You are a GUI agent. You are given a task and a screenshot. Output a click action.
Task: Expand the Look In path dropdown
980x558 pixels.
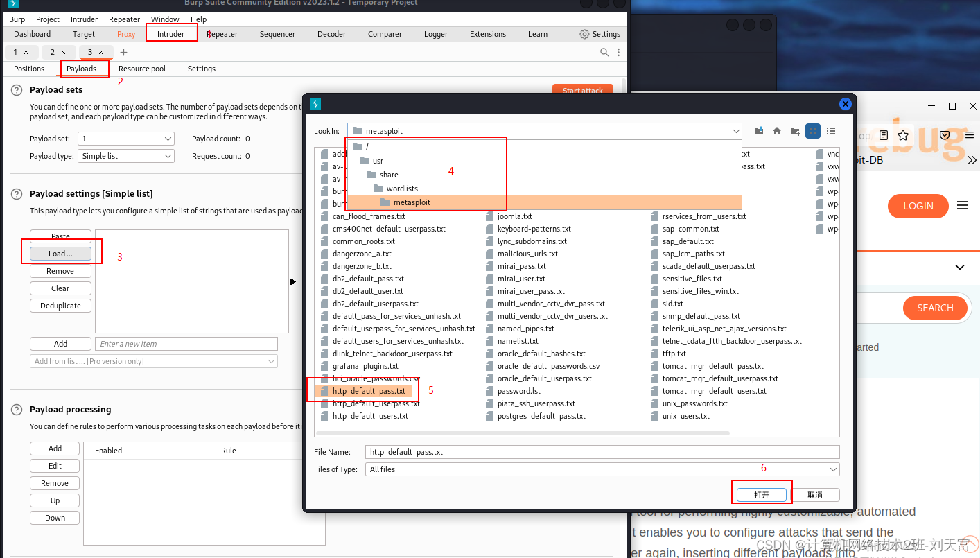[x=736, y=131]
